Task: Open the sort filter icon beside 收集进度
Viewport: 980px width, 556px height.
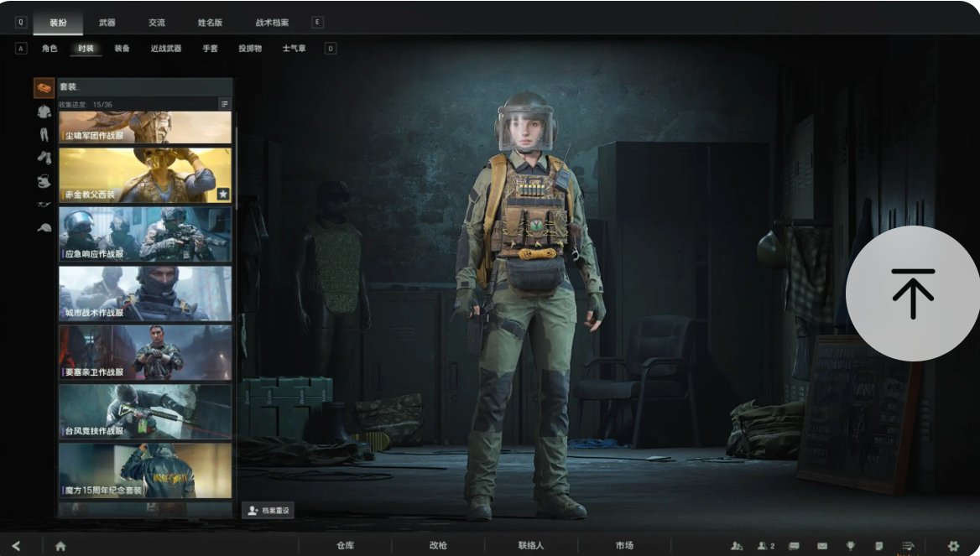Action: (224, 104)
